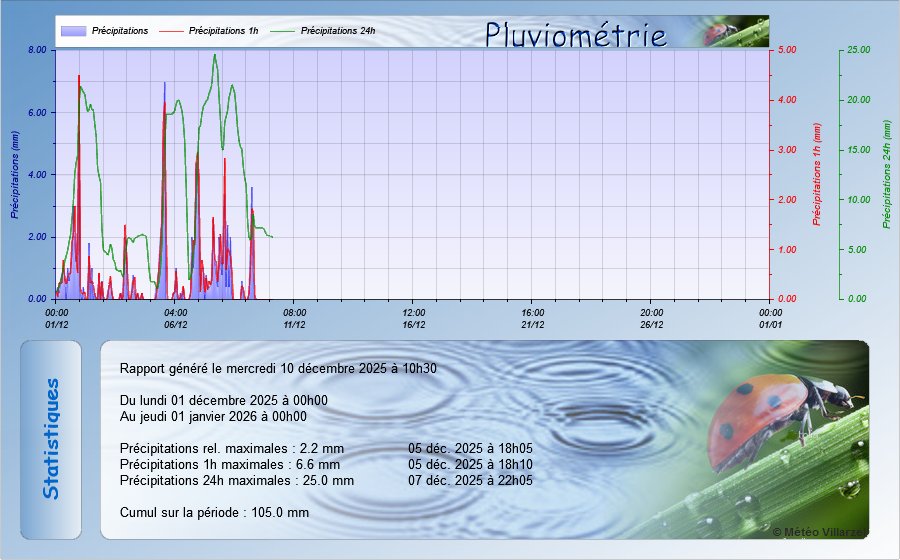Click the blue Précipitations (mm) left axis title
Viewport: 900px width, 560px height.
tap(15, 175)
